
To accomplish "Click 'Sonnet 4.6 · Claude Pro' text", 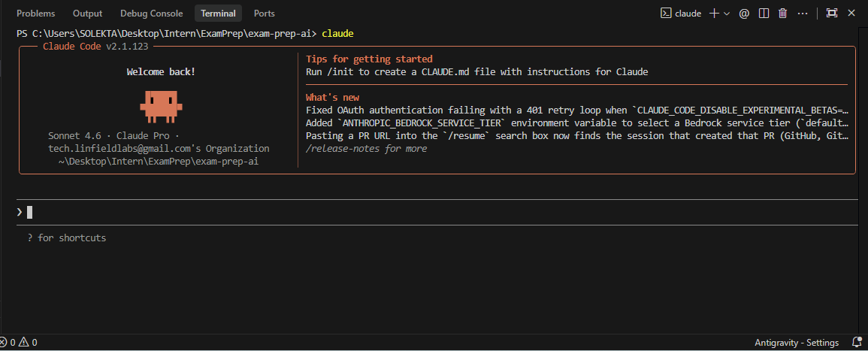I will click(x=113, y=135).
